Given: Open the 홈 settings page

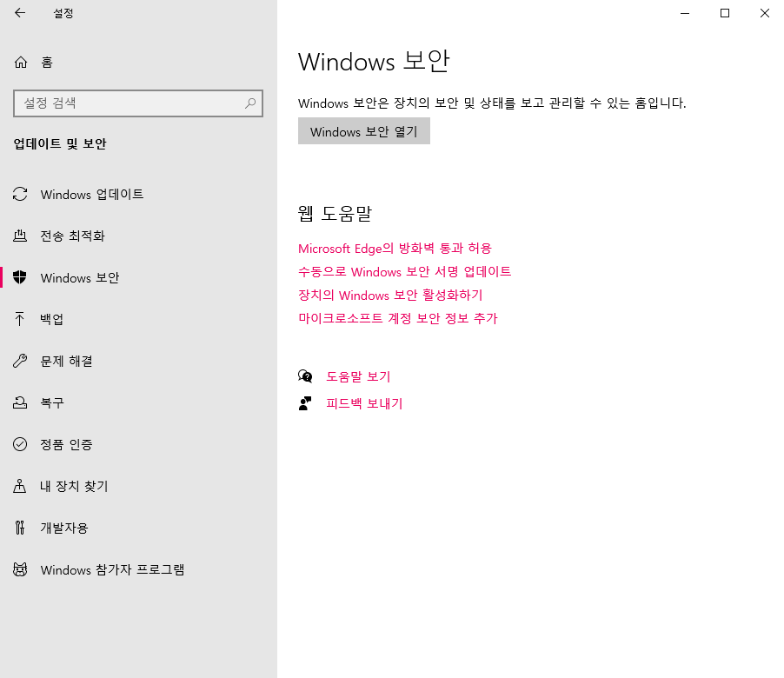Looking at the screenshot, I should pyautogui.click(x=138, y=62).
